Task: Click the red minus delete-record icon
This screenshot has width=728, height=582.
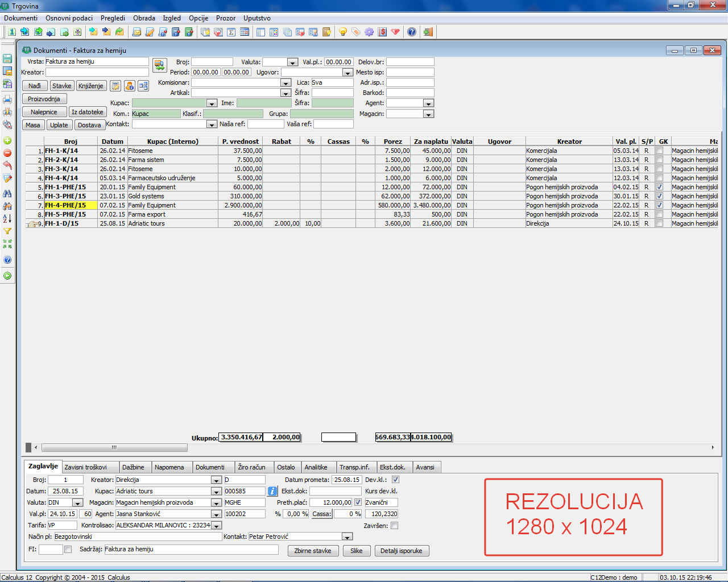Action: coord(7,153)
